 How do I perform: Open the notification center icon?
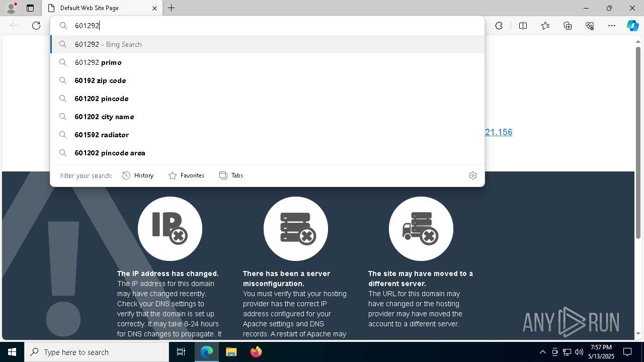pos(627,352)
